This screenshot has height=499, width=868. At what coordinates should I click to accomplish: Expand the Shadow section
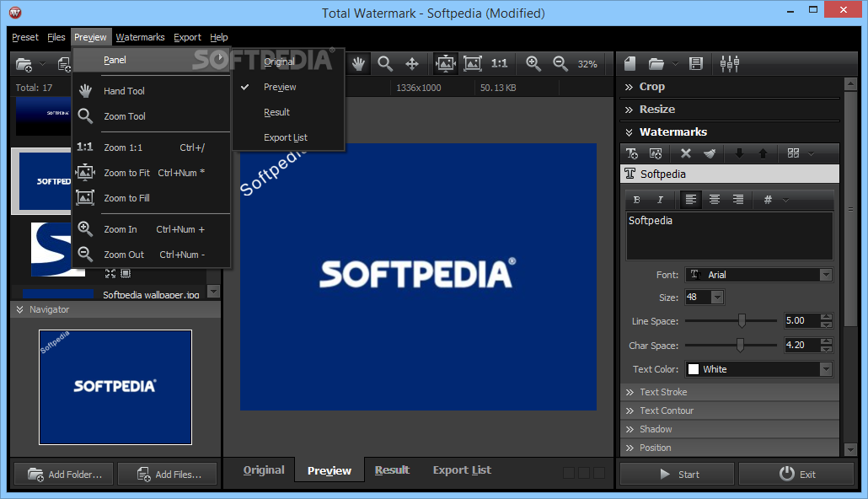(x=730, y=429)
